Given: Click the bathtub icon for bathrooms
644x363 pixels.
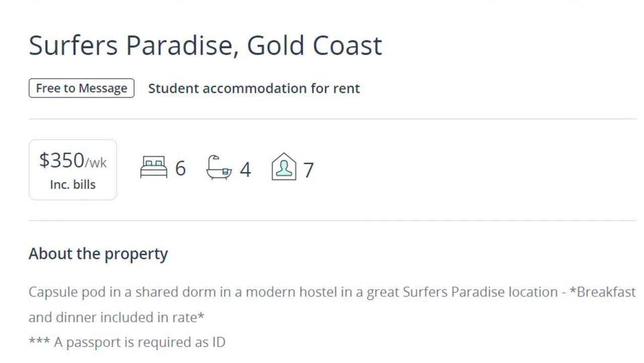Looking at the screenshot, I should (220, 167).
